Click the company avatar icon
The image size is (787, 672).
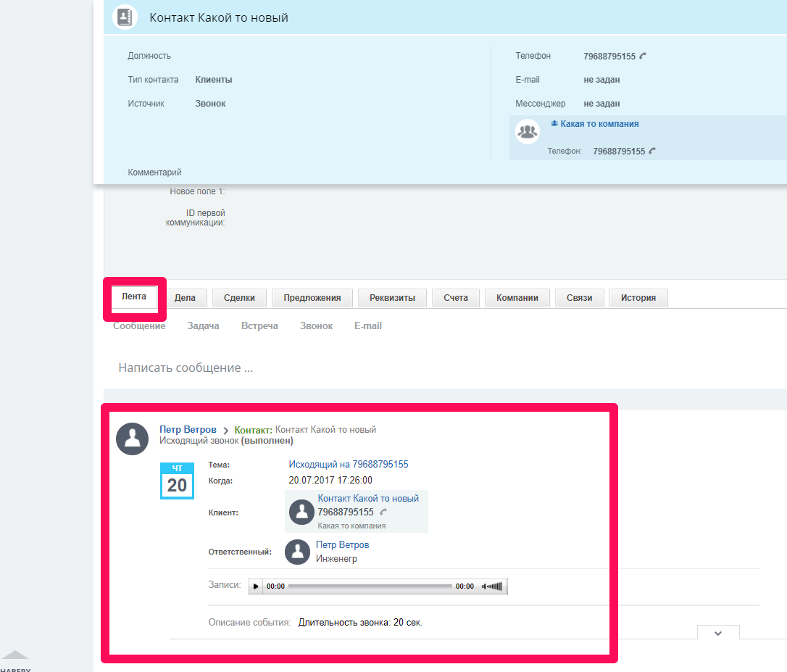[x=528, y=131]
